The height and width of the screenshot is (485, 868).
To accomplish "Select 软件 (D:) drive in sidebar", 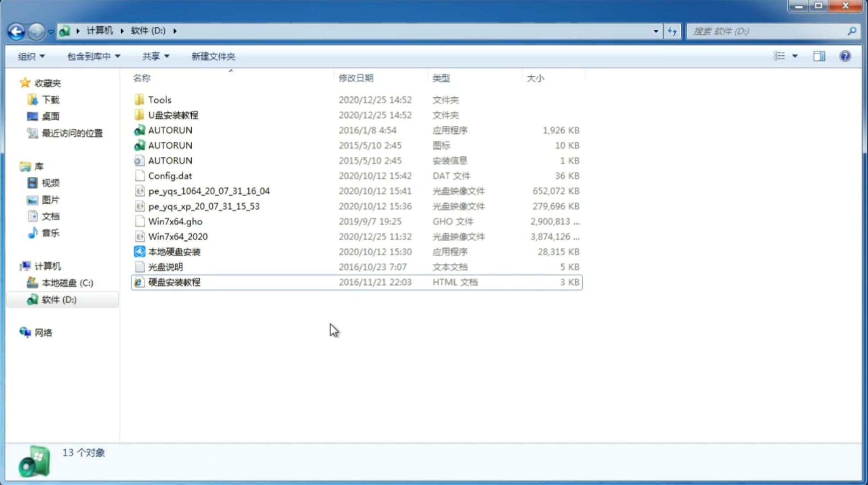I will tap(58, 300).
